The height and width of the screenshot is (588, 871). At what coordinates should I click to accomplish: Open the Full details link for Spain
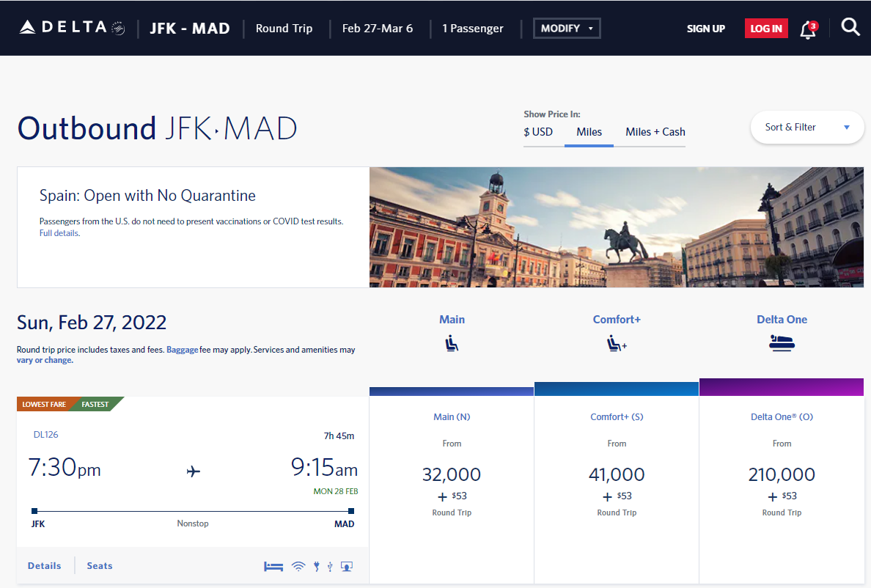59,233
